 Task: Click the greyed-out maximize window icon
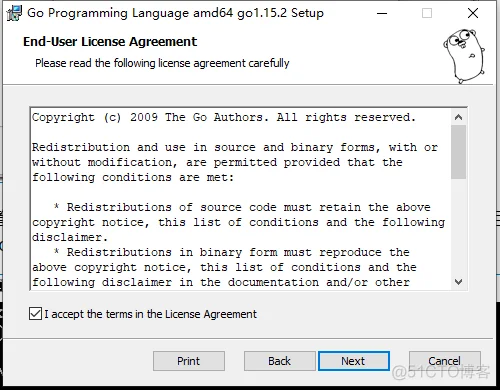click(427, 13)
